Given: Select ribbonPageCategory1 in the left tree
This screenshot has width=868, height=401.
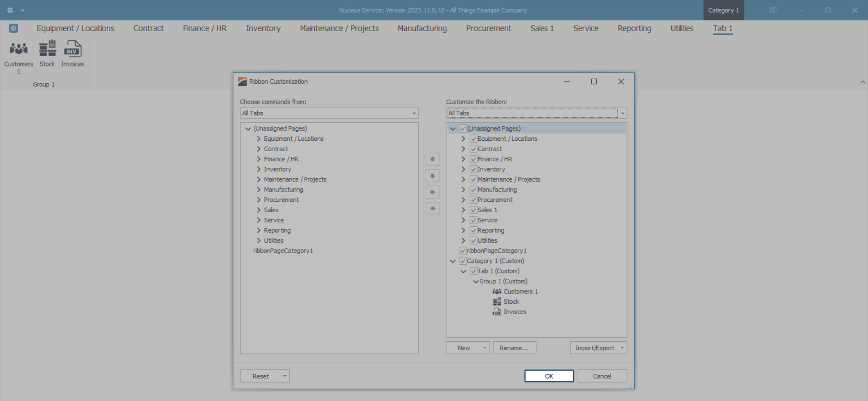Looking at the screenshot, I should click(283, 251).
